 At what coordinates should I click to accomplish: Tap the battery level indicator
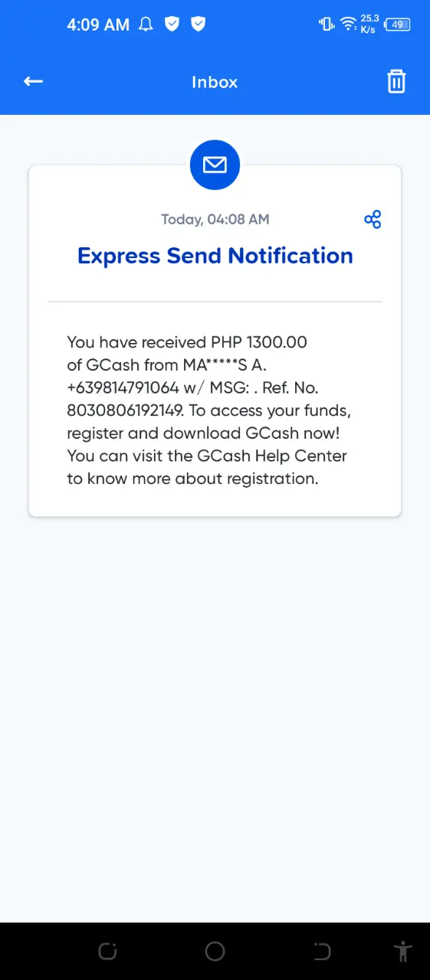click(x=397, y=24)
